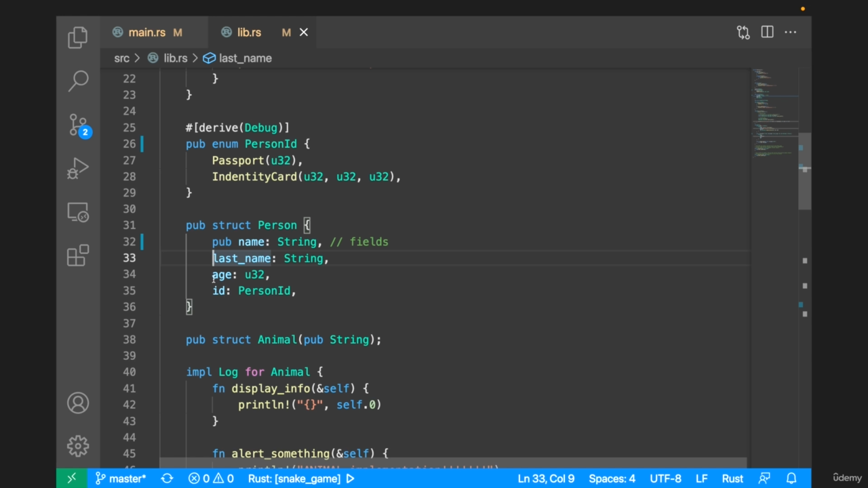
Task: Switch to the main.rs tab
Action: pos(146,33)
